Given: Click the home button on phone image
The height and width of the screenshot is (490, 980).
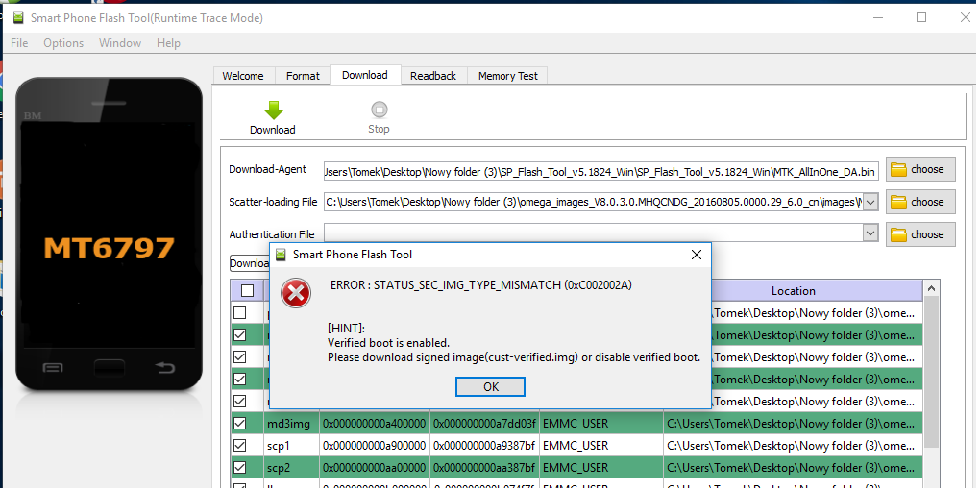Looking at the screenshot, I should click(x=109, y=368).
